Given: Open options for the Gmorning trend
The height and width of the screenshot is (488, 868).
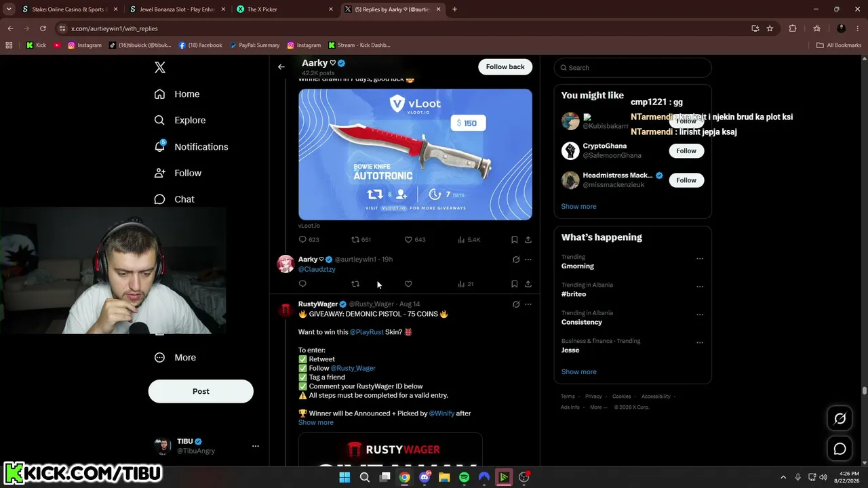Looking at the screenshot, I should tap(700, 258).
